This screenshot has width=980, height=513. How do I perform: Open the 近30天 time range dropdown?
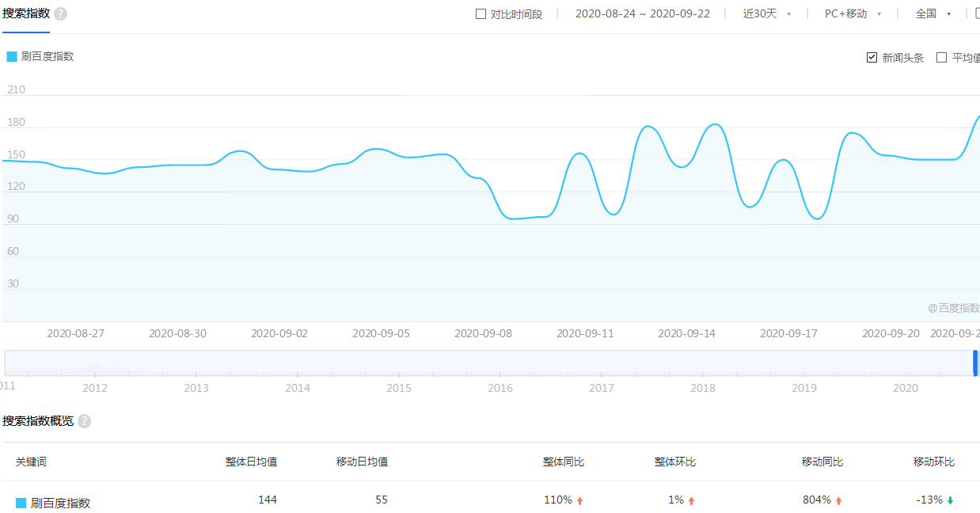coord(766,14)
